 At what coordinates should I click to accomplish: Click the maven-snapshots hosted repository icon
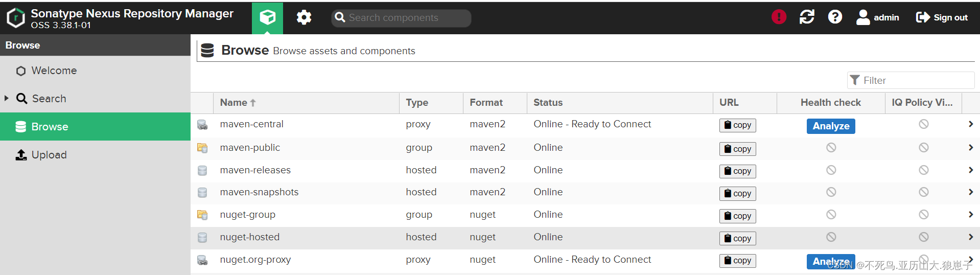point(202,193)
